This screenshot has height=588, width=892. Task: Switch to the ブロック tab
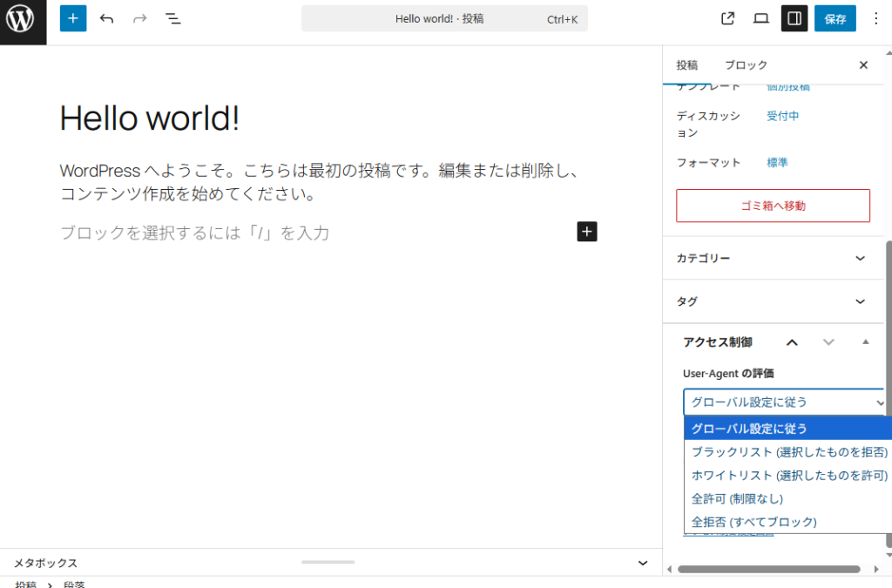(746, 65)
